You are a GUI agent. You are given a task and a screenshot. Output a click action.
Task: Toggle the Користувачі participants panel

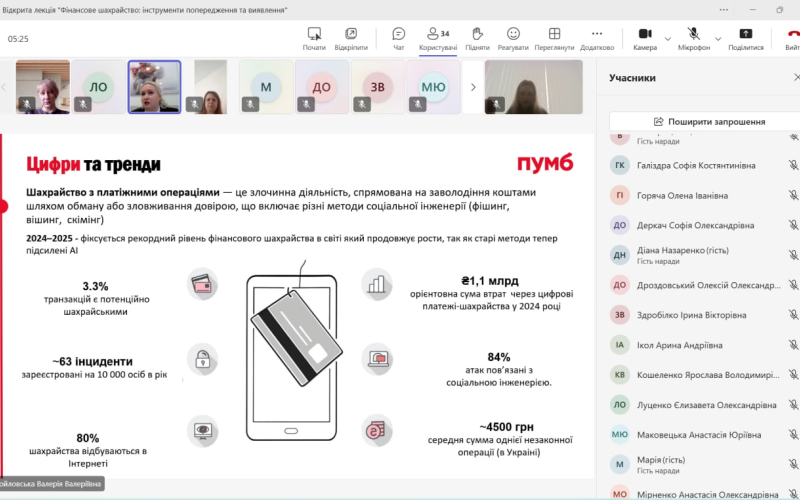point(438,38)
